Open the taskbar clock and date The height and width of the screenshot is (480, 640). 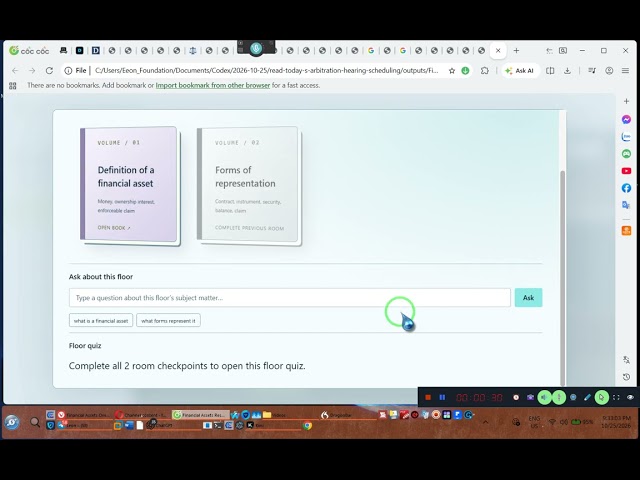click(x=616, y=422)
